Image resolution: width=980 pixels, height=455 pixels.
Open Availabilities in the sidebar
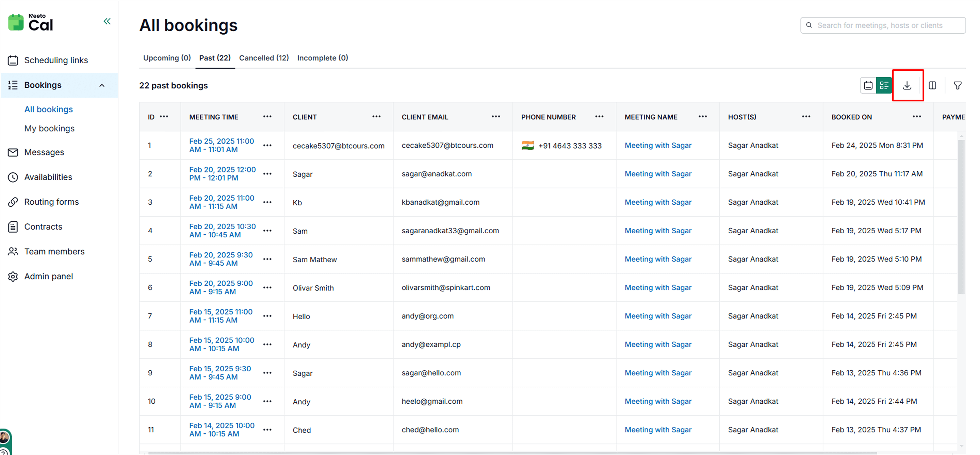pyautogui.click(x=48, y=177)
